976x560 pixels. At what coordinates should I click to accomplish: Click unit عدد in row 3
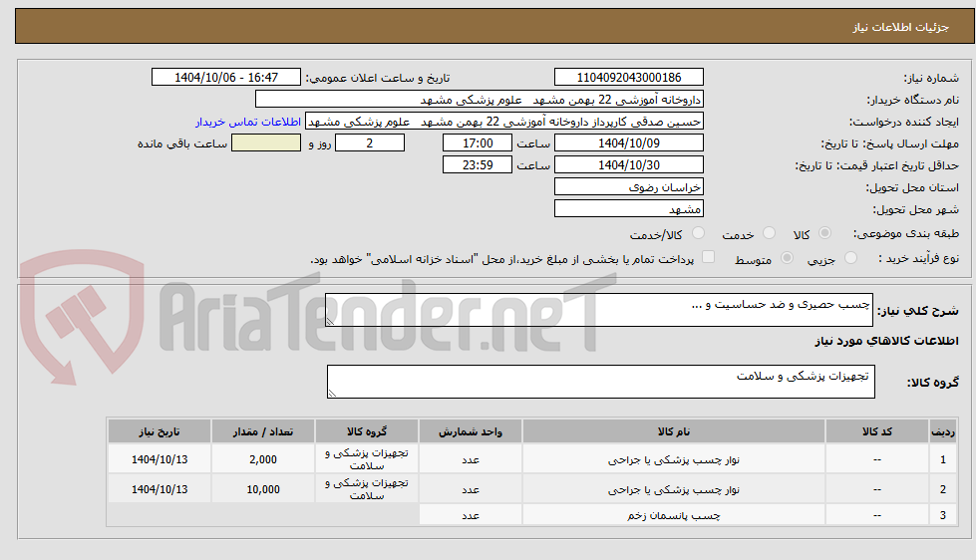click(x=471, y=515)
